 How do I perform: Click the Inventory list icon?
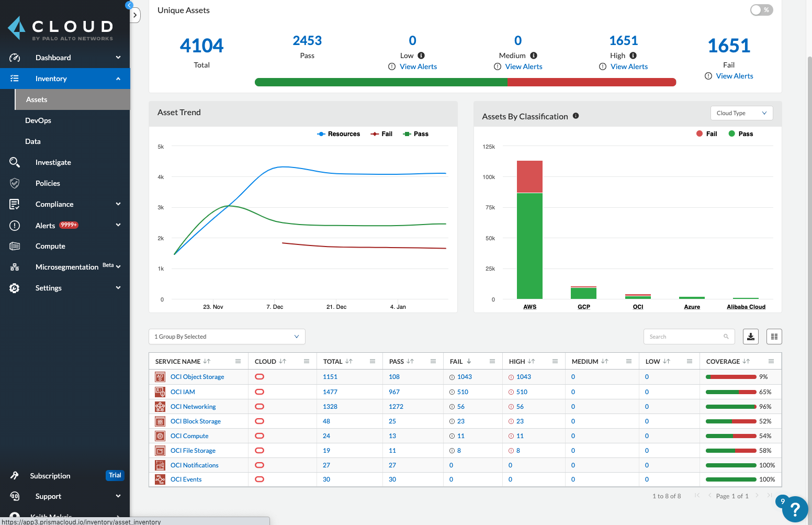tap(15, 79)
